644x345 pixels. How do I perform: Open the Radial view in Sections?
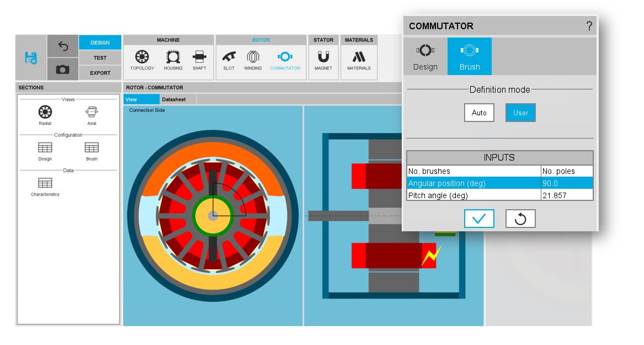[45, 115]
